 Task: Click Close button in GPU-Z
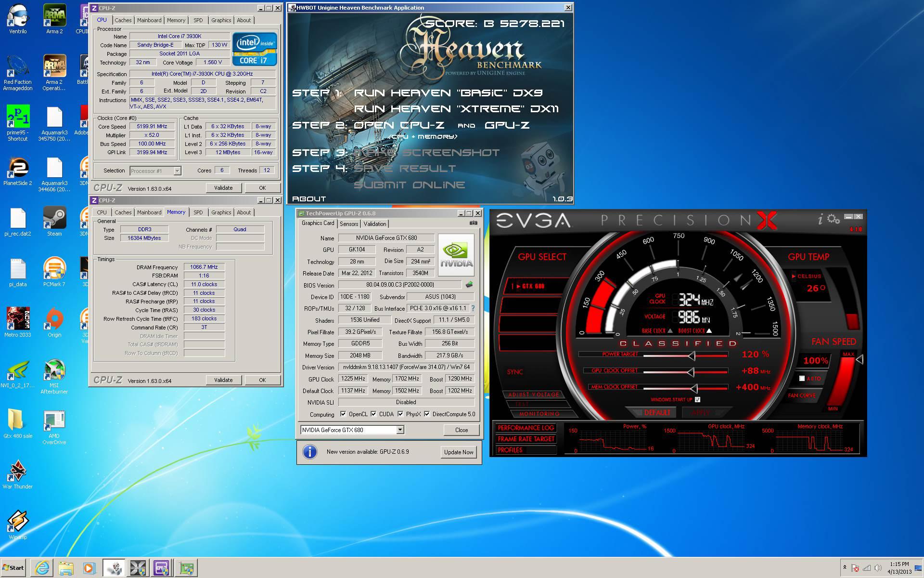[462, 430]
